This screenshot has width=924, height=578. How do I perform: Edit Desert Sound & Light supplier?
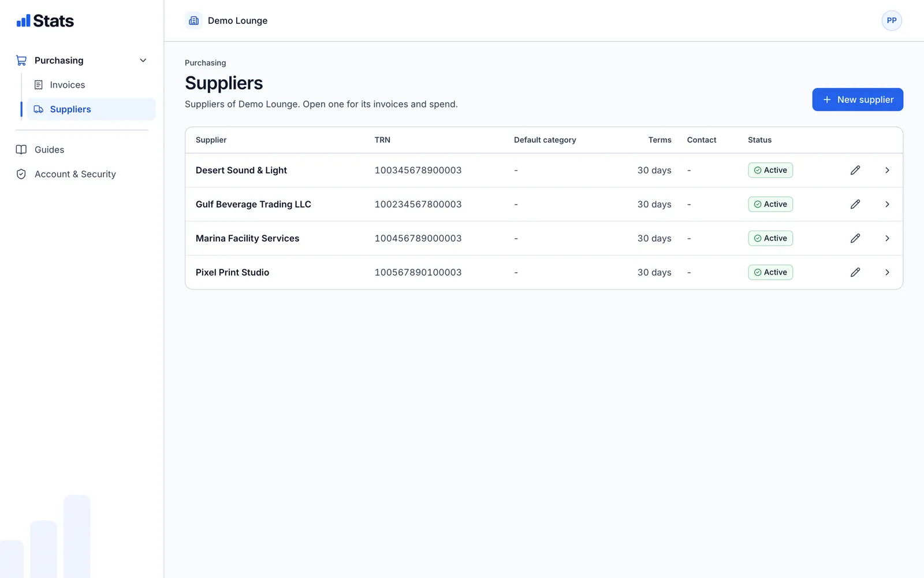click(x=855, y=170)
